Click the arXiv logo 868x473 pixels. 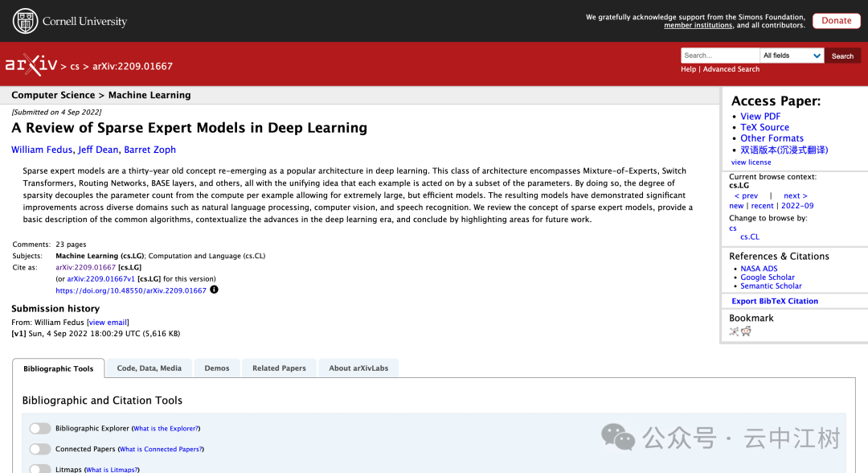[x=31, y=65]
